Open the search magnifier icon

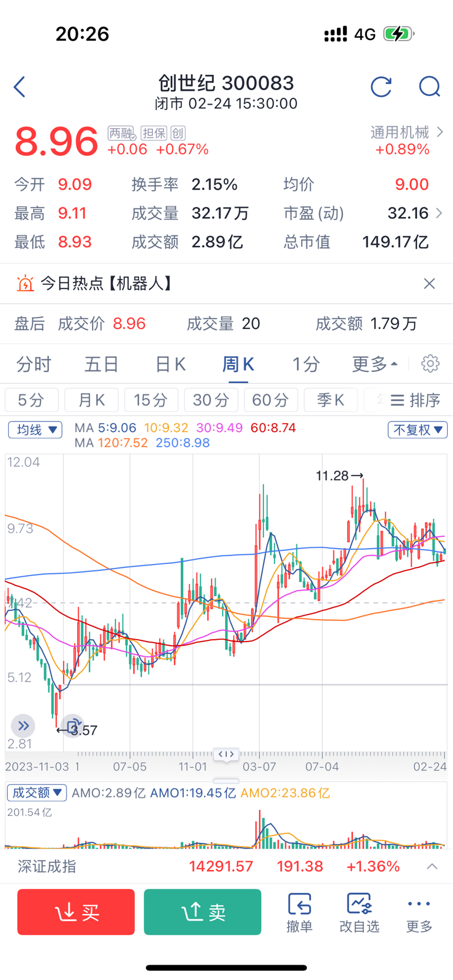(429, 87)
